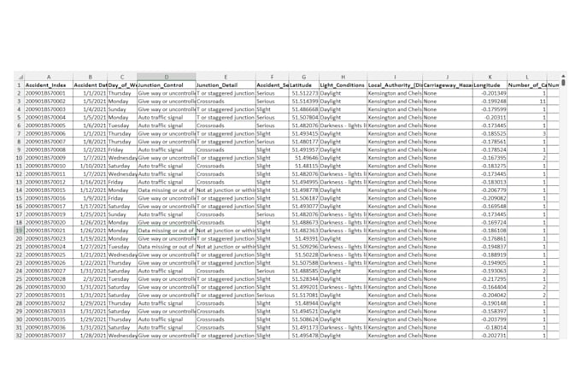The image size is (581, 392).
Task: Click value 11 in column L
Action: point(527,101)
